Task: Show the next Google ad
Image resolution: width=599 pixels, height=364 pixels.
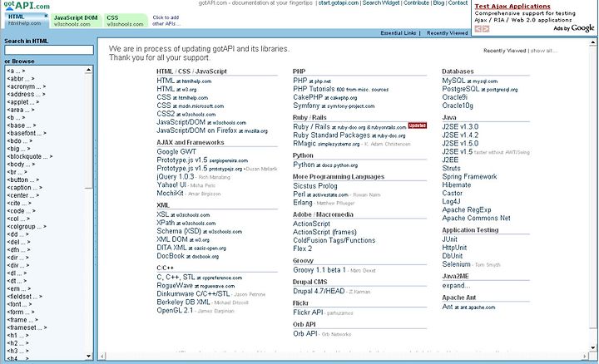Action: [486, 29]
